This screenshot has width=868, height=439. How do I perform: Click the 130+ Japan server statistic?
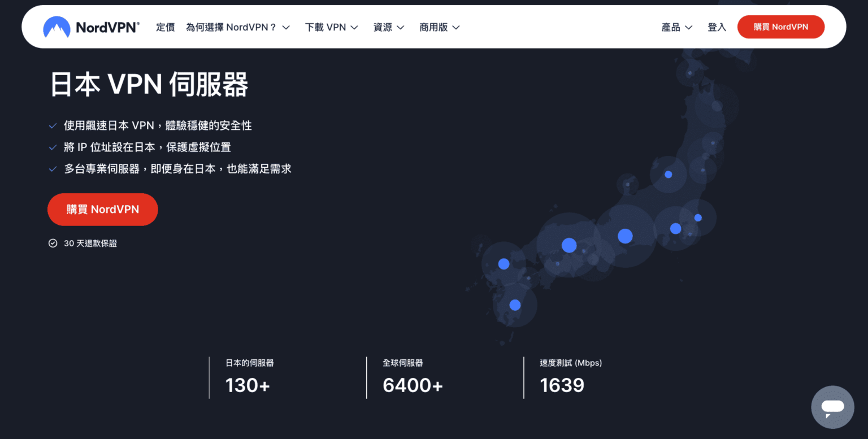(248, 385)
